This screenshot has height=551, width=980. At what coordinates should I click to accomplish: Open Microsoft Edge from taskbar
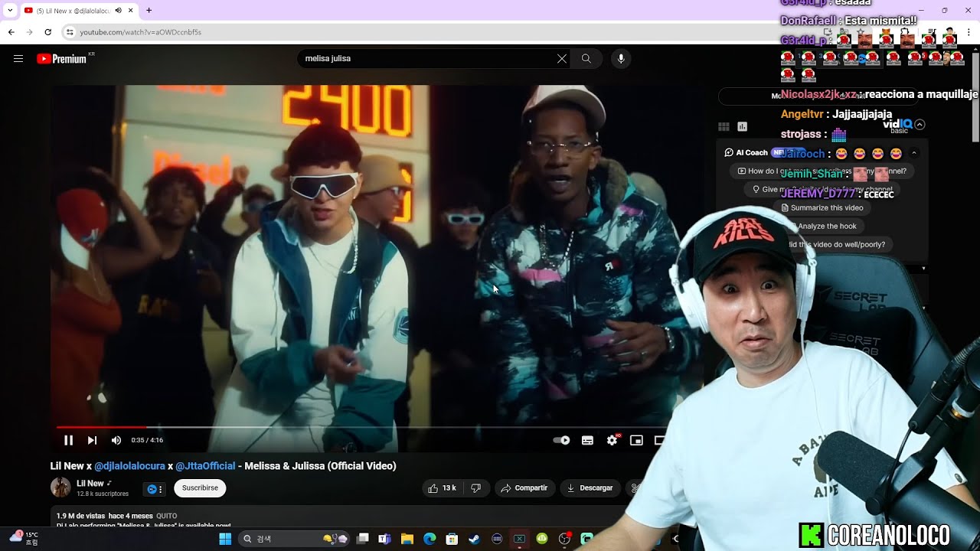point(430,539)
